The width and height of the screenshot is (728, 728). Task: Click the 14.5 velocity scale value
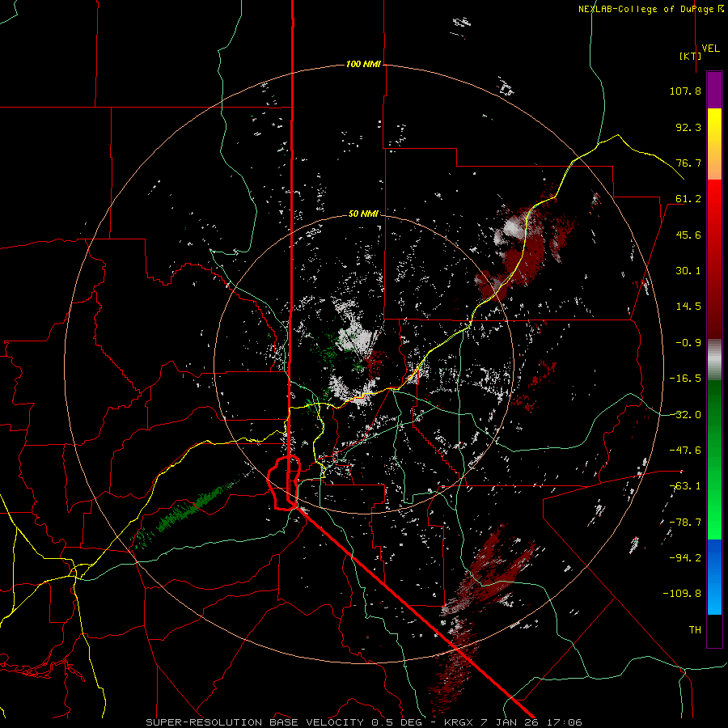(x=688, y=307)
